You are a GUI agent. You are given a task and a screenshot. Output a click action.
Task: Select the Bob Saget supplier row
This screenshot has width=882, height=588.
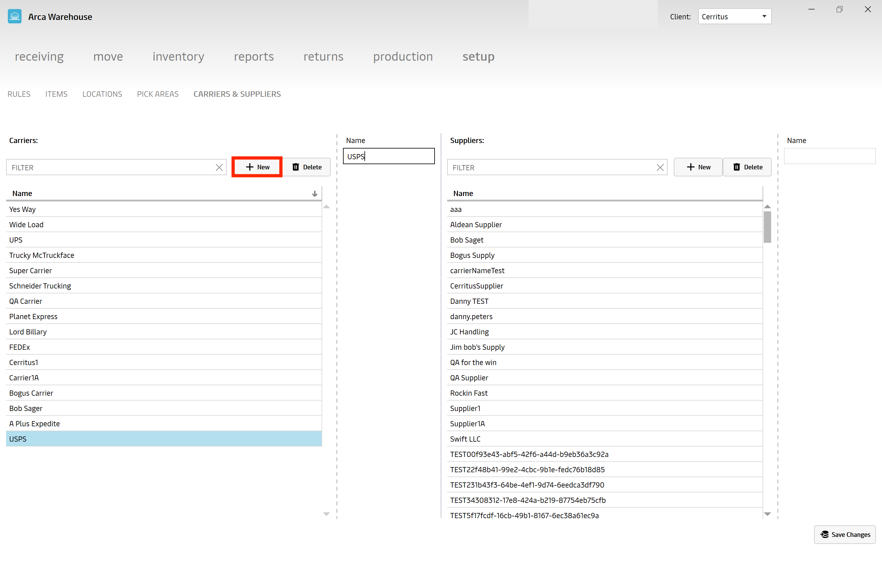click(605, 240)
